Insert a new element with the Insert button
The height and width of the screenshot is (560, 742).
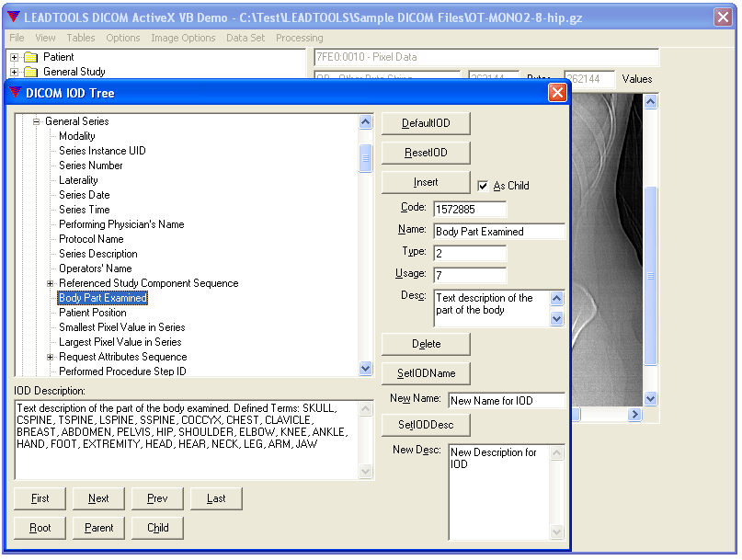425,182
